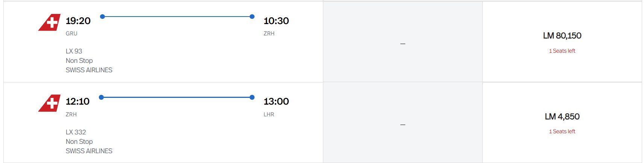Click the GRU departure dot on the route line
This screenshot has width=644, height=163.
[x=102, y=17]
